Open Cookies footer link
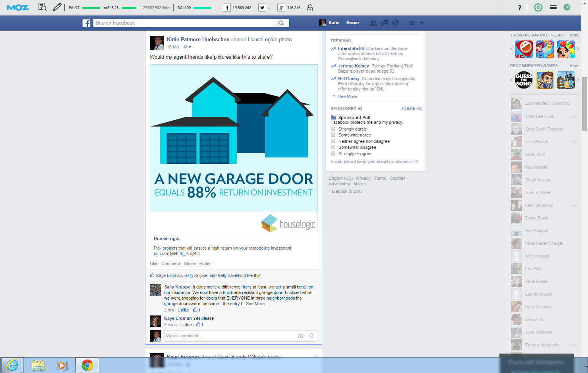Screen dimensions: 588x373 tap(397, 178)
